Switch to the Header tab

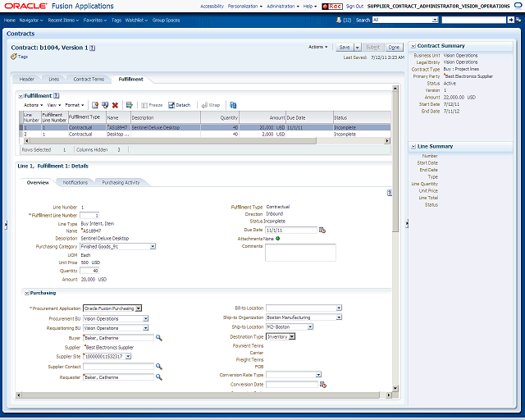tap(27, 80)
